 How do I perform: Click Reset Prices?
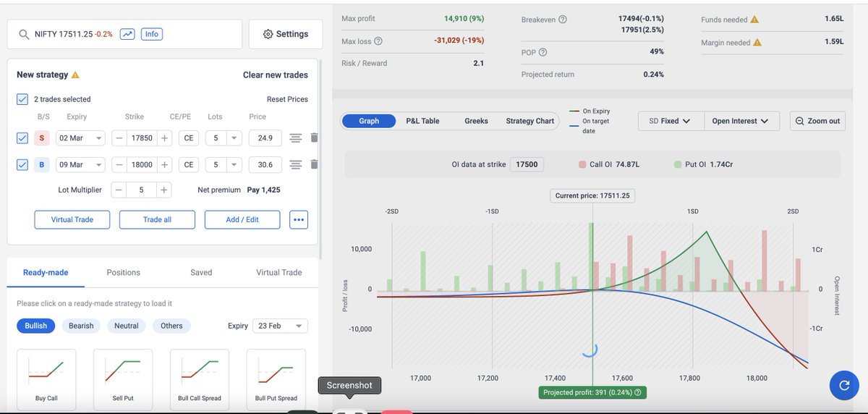click(287, 99)
